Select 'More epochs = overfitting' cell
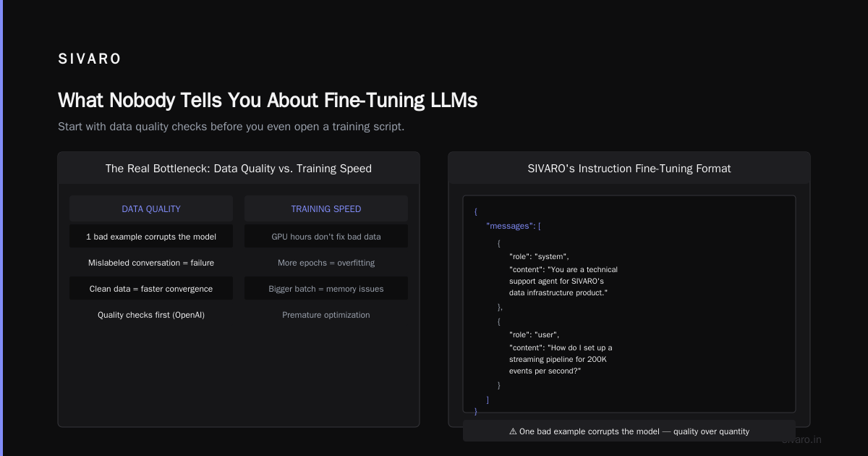This screenshot has height=456, width=868. pyautogui.click(x=326, y=262)
